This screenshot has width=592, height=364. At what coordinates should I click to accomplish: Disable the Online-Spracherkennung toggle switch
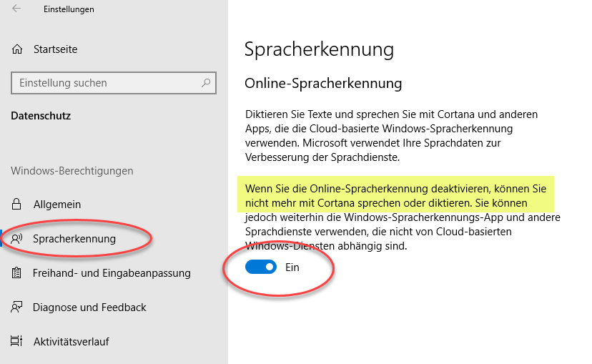click(x=261, y=267)
